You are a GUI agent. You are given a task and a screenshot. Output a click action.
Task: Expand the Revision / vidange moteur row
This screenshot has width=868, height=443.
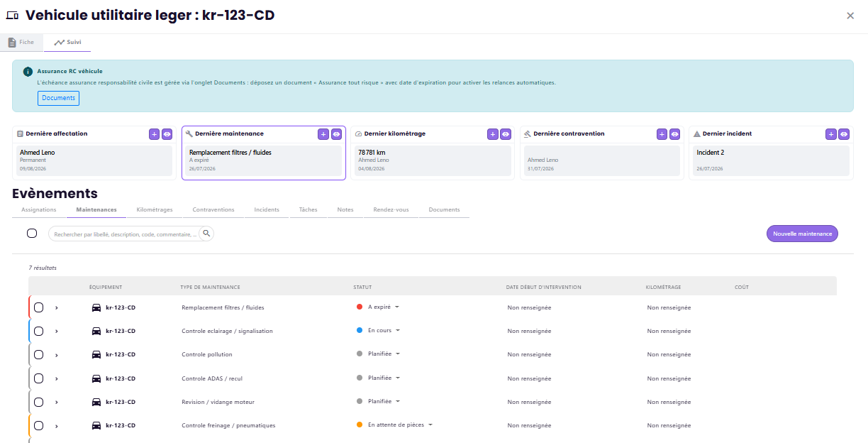[57, 402]
